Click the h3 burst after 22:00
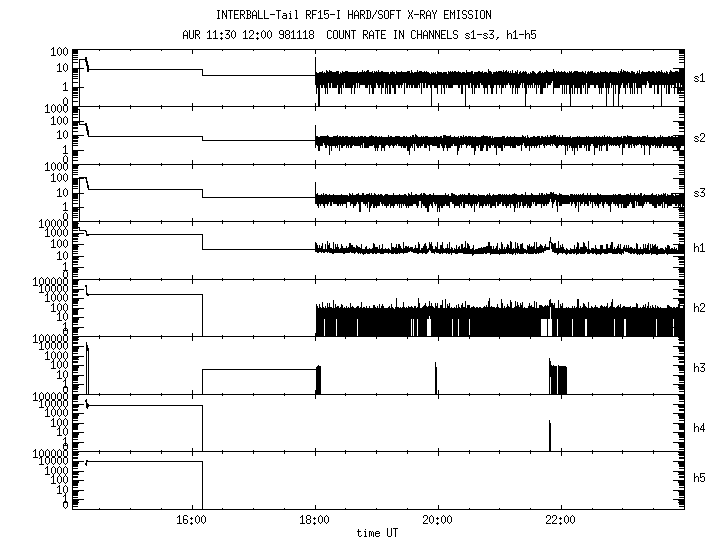Viewport: 720px width, 550px height. click(x=558, y=376)
